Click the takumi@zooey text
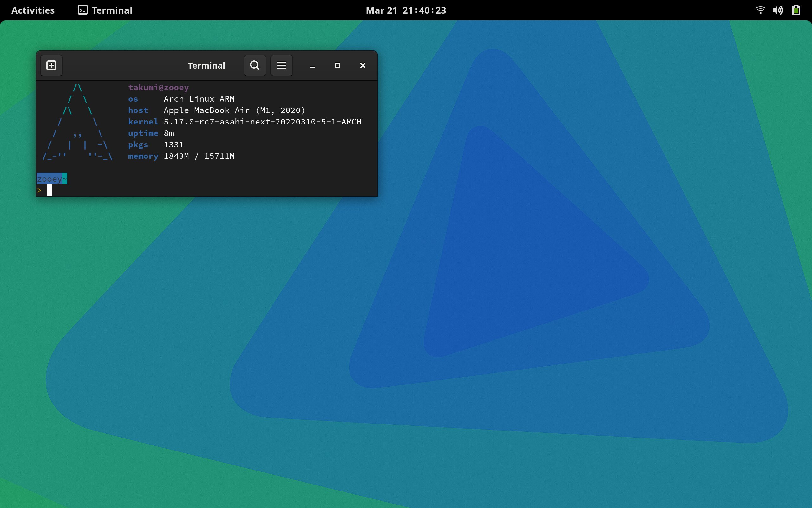The height and width of the screenshot is (508, 812). click(x=159, y=88)
